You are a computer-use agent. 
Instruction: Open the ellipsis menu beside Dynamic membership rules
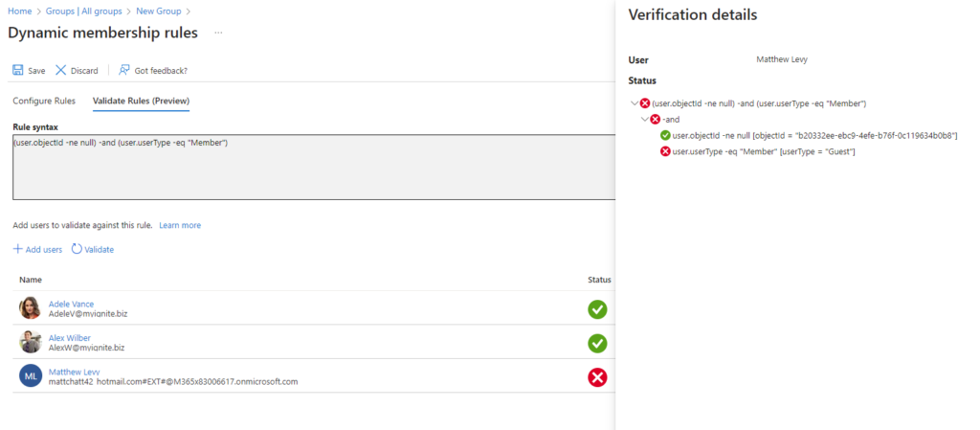pos(218,33)
